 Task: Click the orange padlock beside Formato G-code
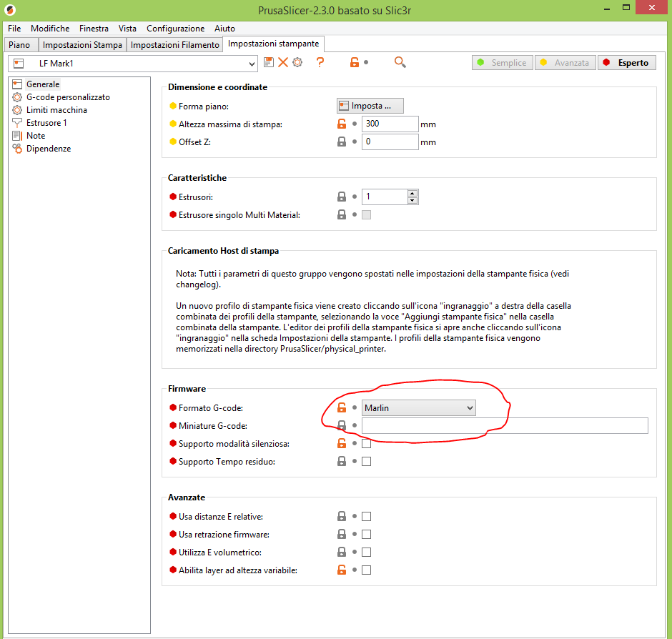click(342, 408)
